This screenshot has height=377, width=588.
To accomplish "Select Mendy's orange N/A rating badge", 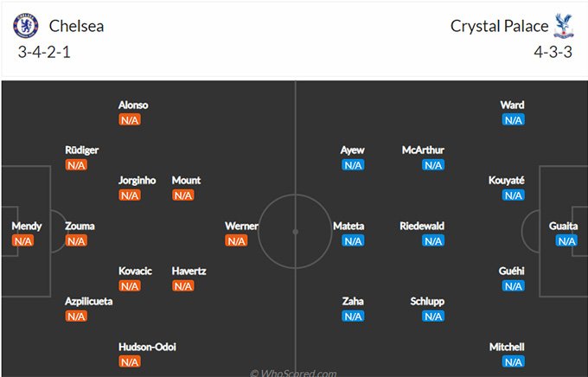I will pyautogui.click(x=22, y=241).
